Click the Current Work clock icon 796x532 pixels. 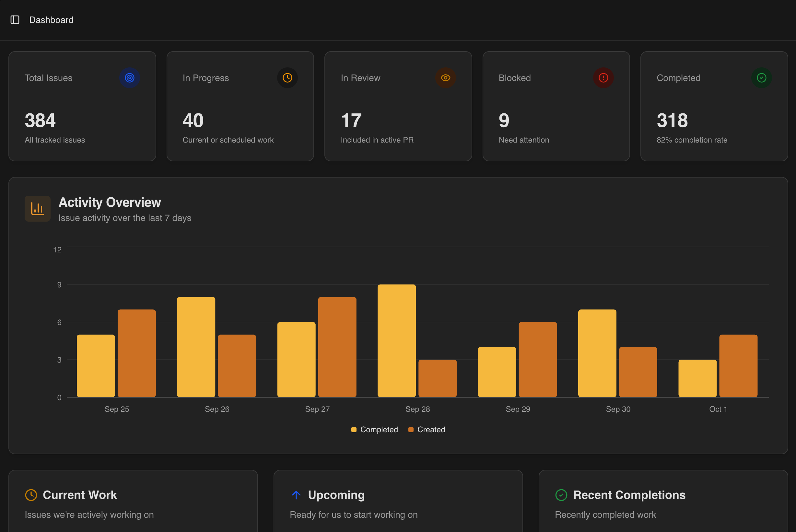pyautogui.click(x=31, y=495)
